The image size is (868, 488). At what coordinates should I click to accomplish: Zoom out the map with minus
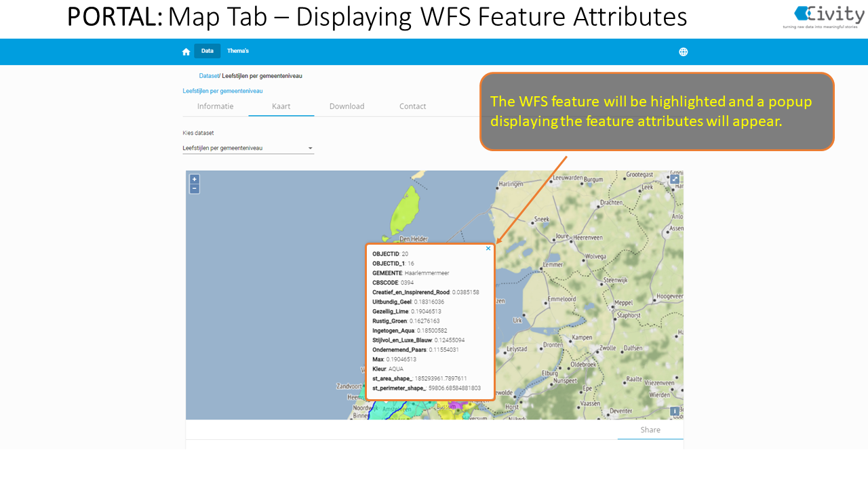coord(195,188)
